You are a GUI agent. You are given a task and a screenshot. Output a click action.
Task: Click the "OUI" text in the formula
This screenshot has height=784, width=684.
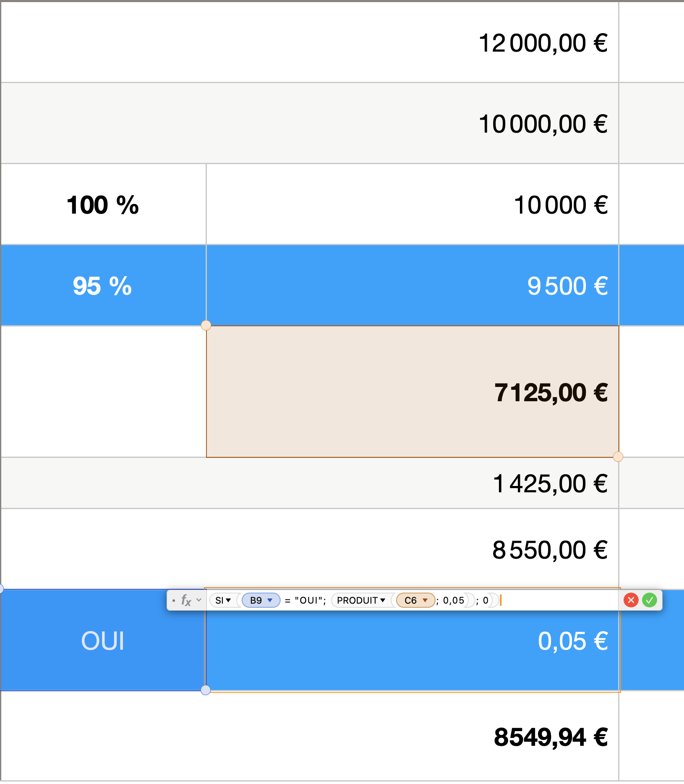(310, 600)
